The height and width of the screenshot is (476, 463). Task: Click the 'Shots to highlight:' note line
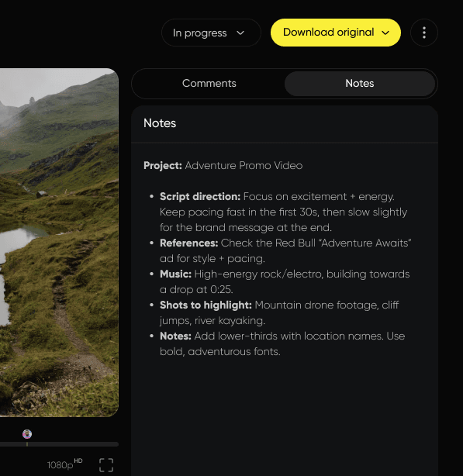tap(279, 312)
